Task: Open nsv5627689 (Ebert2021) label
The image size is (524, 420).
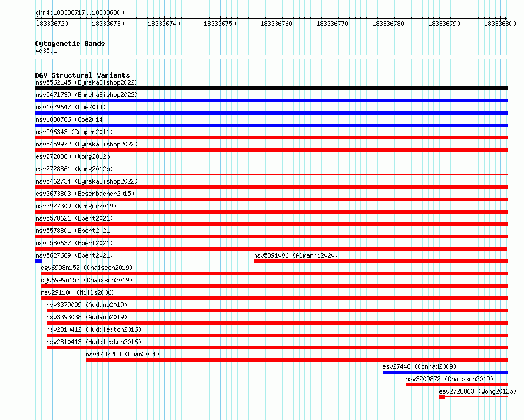Action: pos(74,255)
